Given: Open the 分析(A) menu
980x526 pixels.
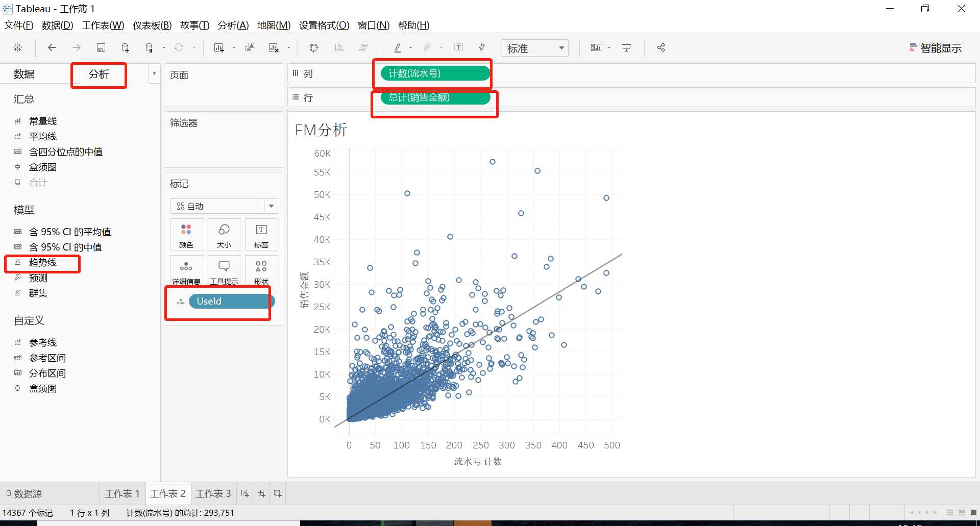Looking at the screenshot, I should [233, 25].
